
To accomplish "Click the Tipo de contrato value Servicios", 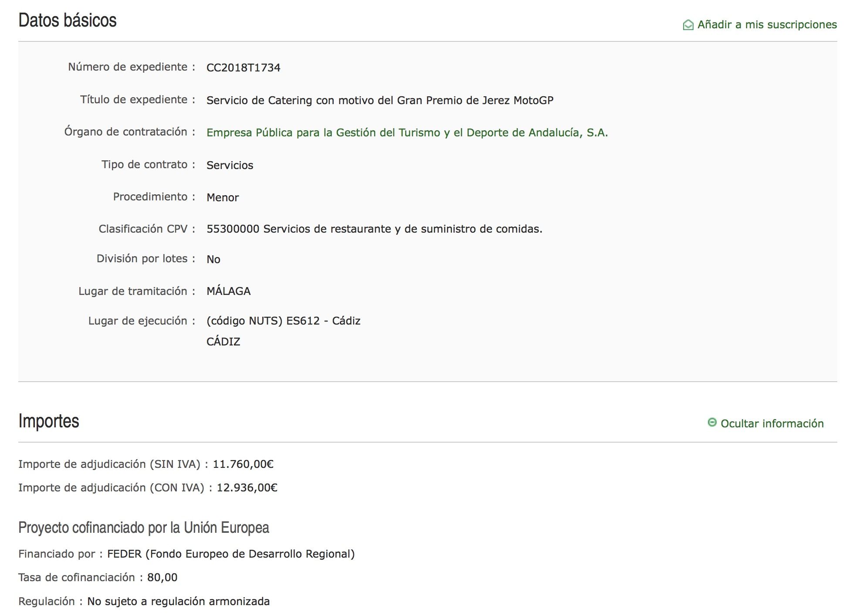I will pyautogui.click(x=230, y=165).
